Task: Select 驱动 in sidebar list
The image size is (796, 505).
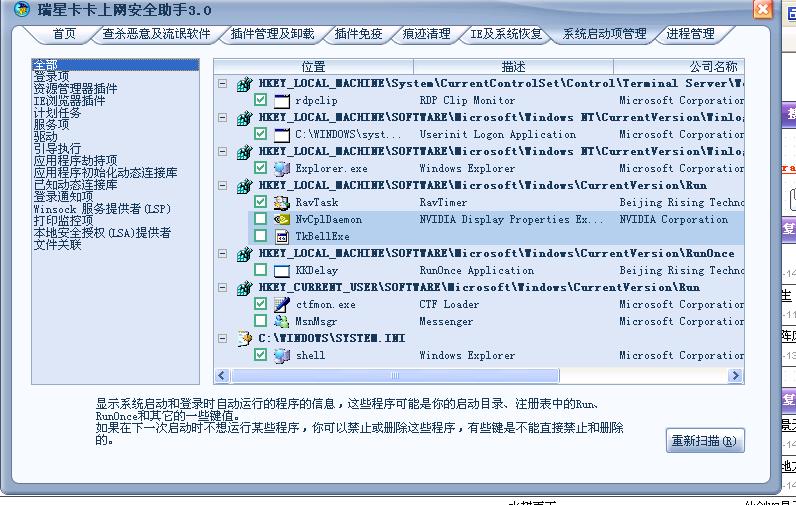Action: [x=45, y=137]
